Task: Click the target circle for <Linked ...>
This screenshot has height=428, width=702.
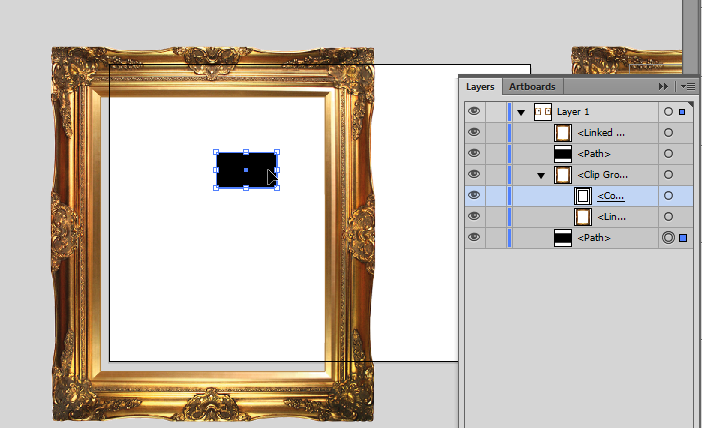Action: (668, 133)
